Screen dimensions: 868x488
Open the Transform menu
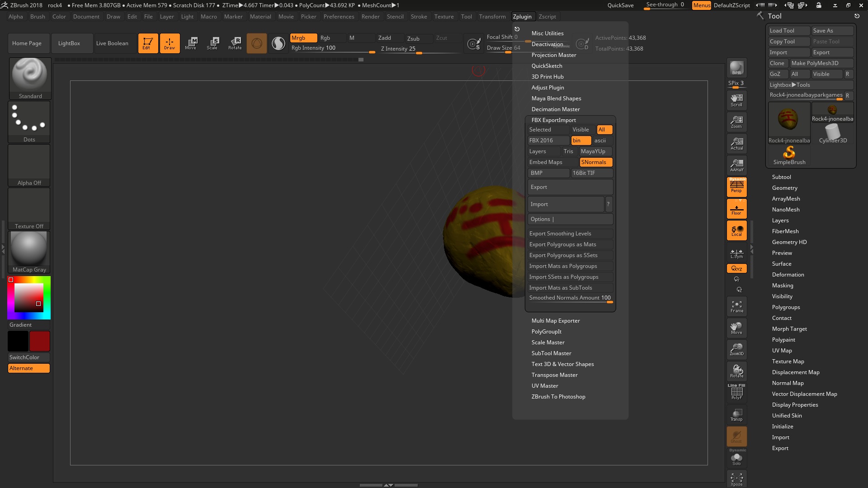point(492,17)
